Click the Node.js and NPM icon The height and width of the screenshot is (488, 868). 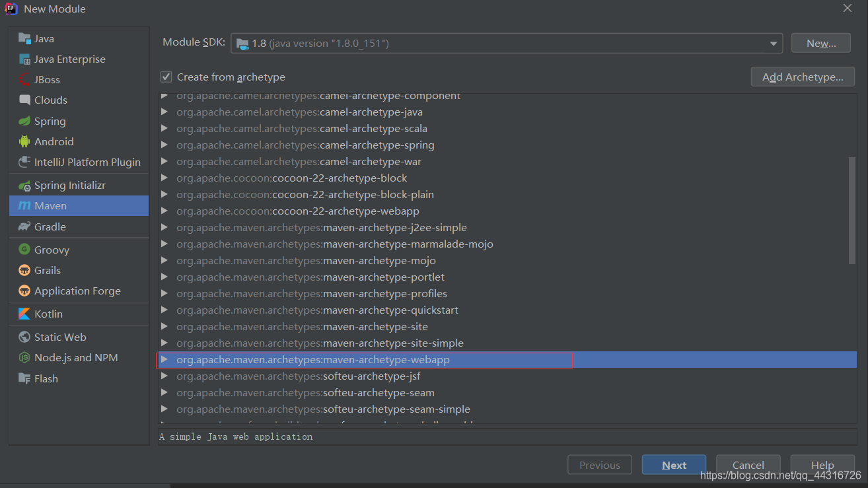pos(24,358)
